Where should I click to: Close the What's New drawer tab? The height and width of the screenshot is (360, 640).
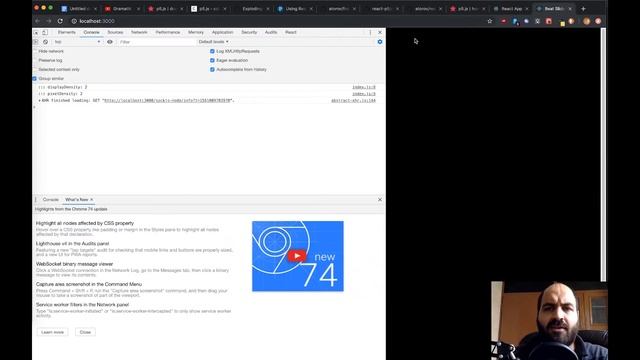click(92, 200)
